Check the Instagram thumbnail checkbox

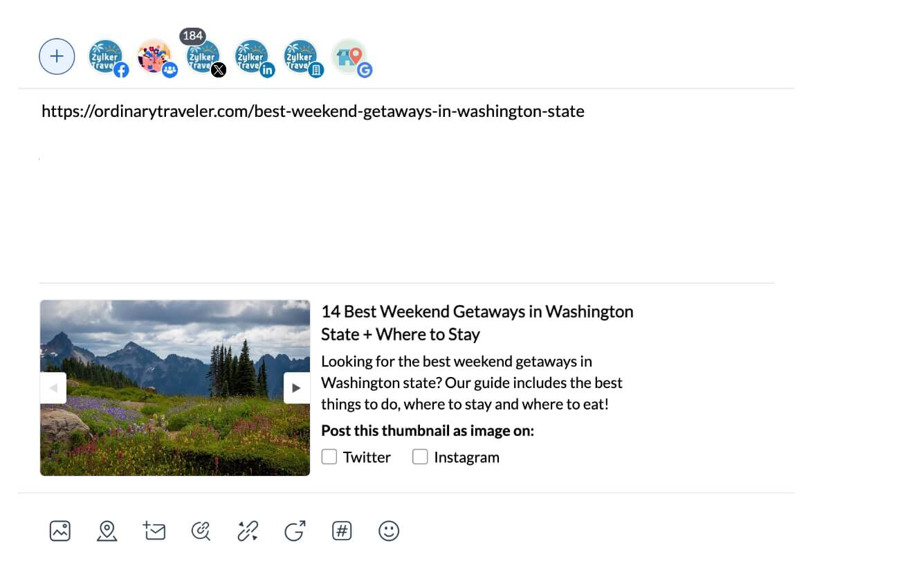click(x=420, y=457)
